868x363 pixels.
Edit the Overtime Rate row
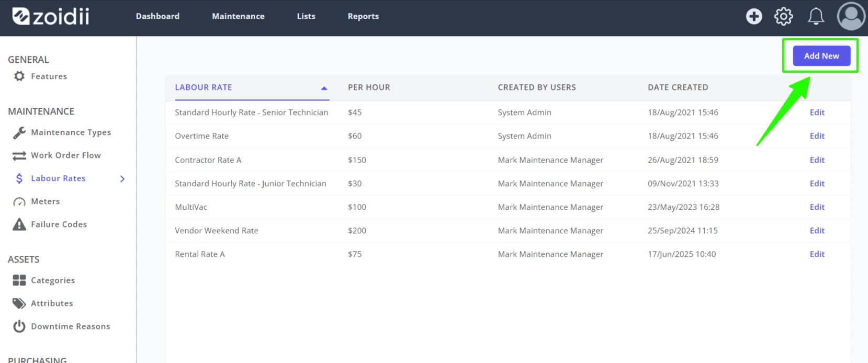(x=817, y=136)
